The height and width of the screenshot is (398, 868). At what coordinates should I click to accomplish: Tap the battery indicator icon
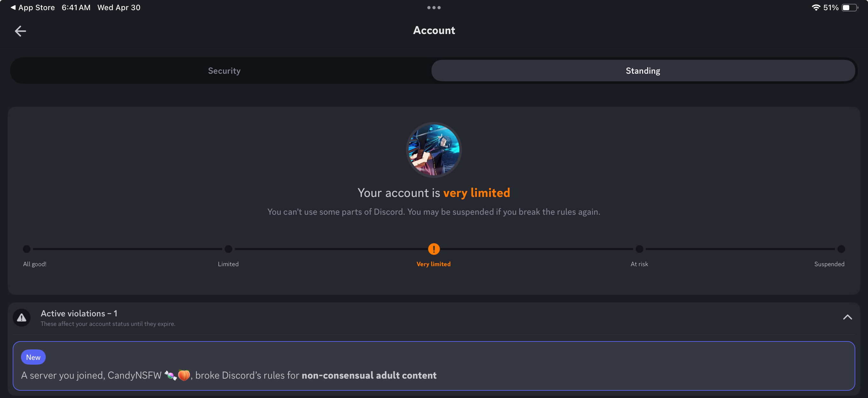pyautogui.click(x=850, y=7)
